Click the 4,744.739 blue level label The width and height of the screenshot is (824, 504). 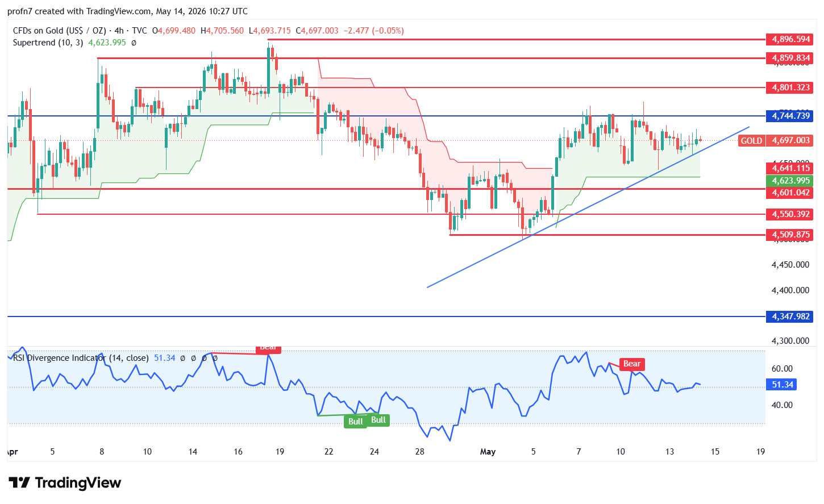coord(790,116)
